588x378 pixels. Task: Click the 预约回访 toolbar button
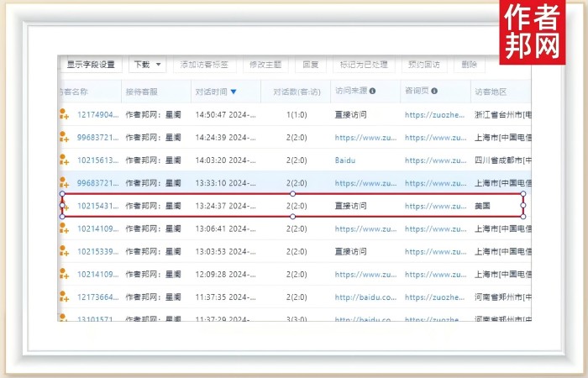(x=423, y=65)
